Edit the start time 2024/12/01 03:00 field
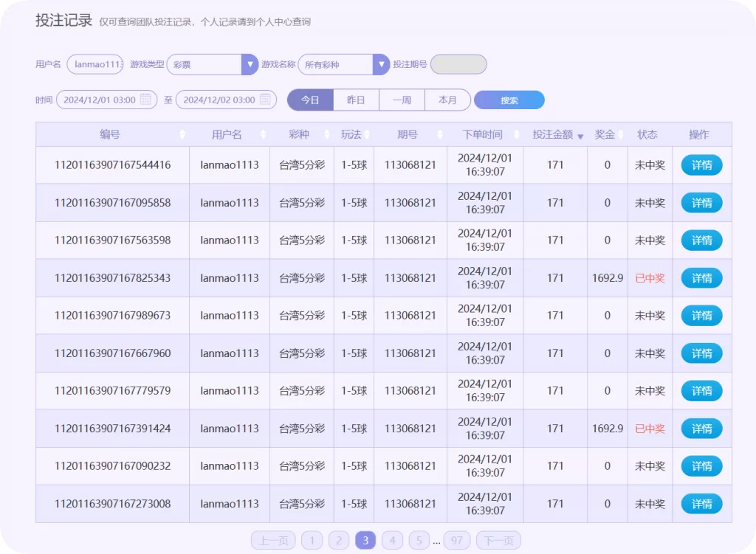This screenshot has width=756, height=554. (106, 100)
